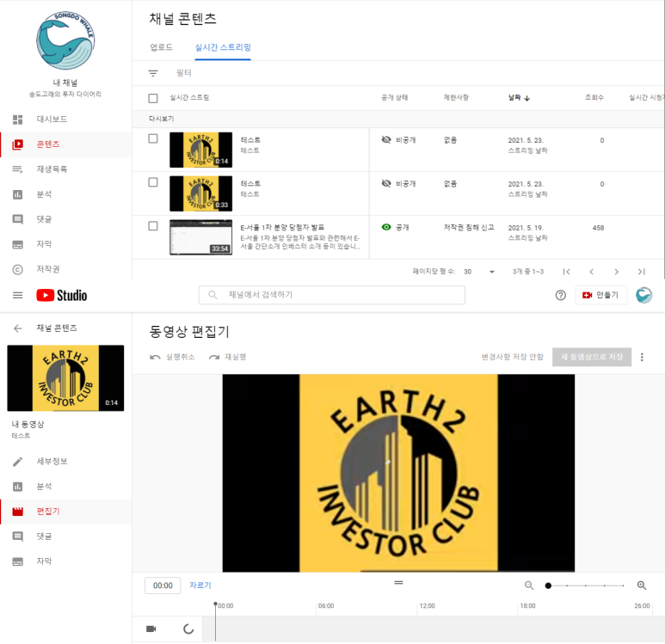Open the 저작권 copyright icon

18,269
